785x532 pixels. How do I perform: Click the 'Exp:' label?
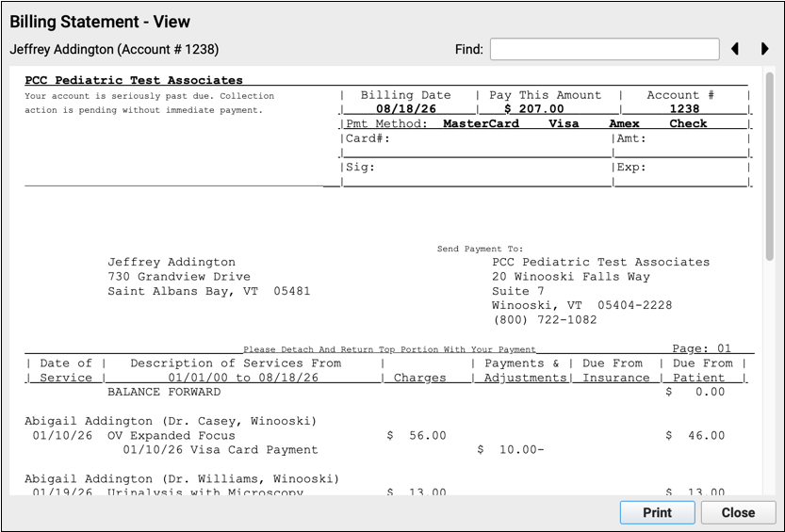point(631,167)
